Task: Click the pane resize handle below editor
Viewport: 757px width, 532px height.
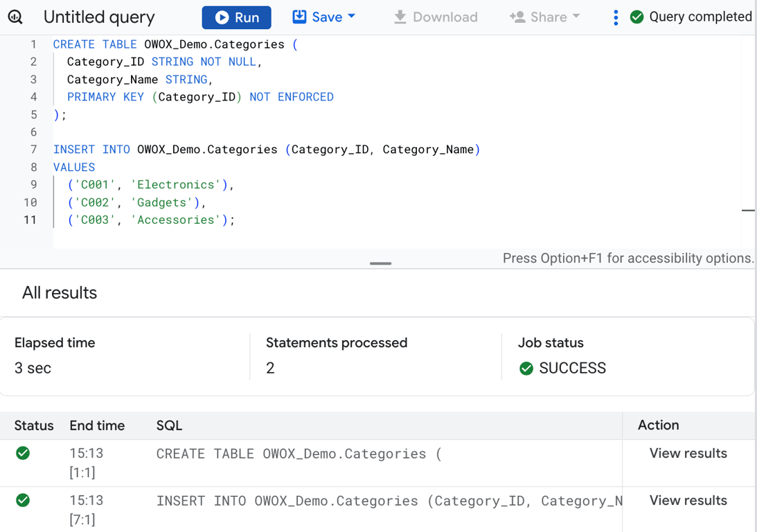Action: [380, 264]
